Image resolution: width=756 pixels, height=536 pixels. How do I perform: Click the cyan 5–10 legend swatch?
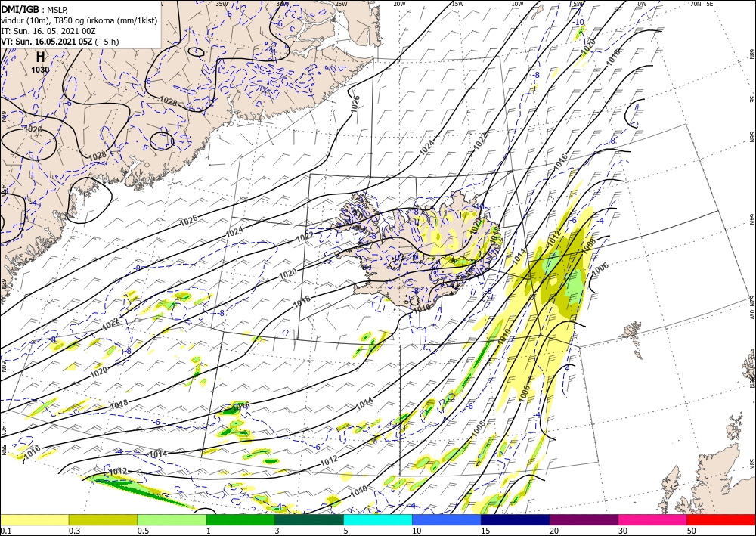tap(378, 519)
